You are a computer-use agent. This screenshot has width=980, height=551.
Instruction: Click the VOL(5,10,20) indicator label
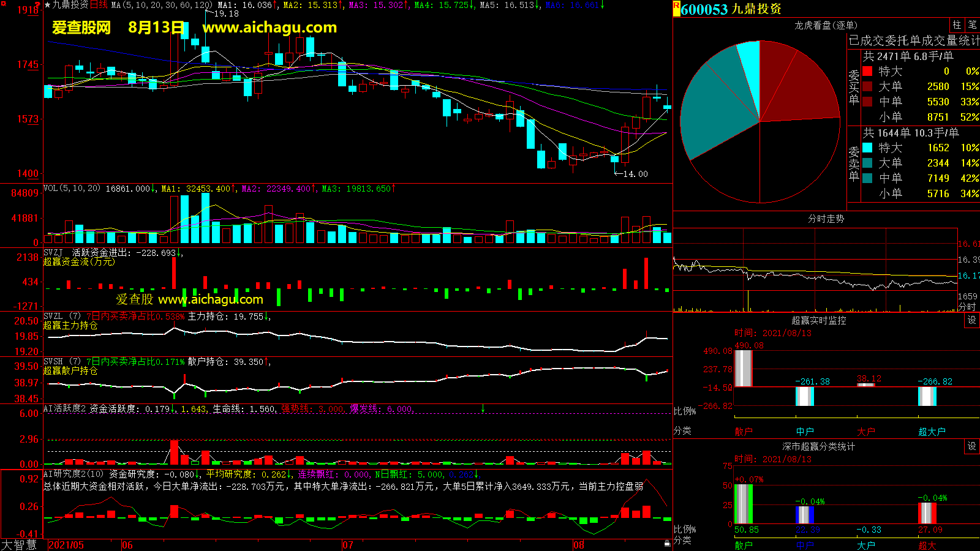point(72,189)
